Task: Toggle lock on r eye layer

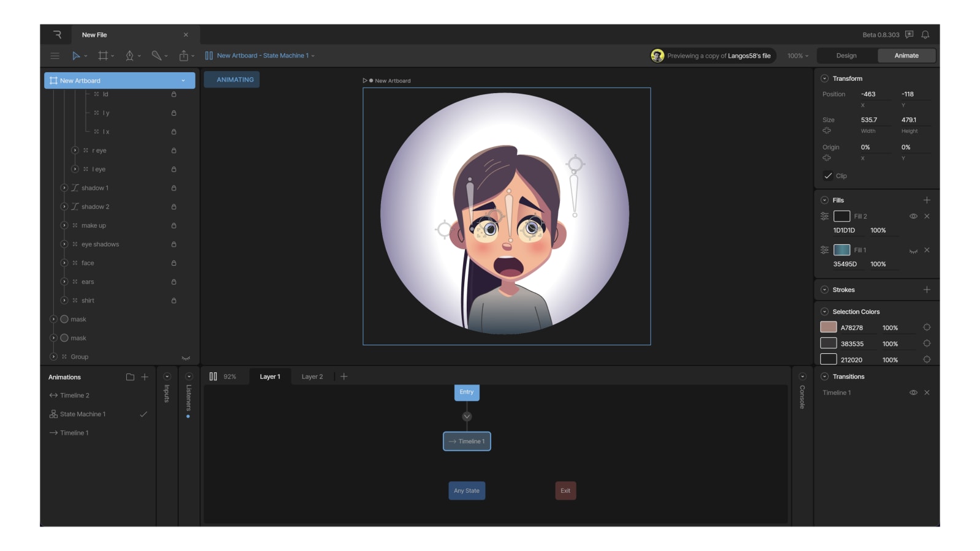Action: coord(174,151)
